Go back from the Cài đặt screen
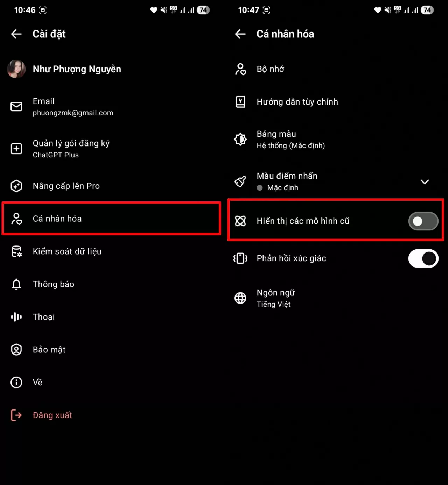Image resolution: width=448 pixels, height=485 pixels. click(x=16, y=34)
